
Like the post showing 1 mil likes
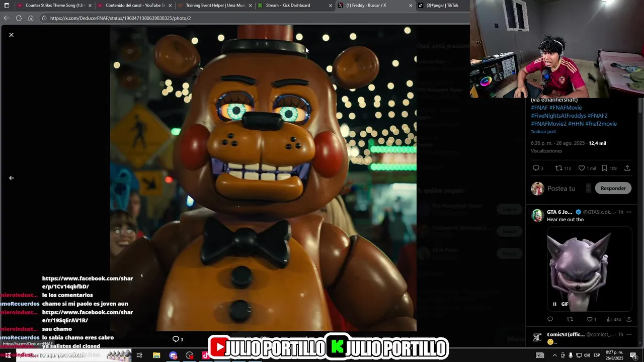click(582, 168)
